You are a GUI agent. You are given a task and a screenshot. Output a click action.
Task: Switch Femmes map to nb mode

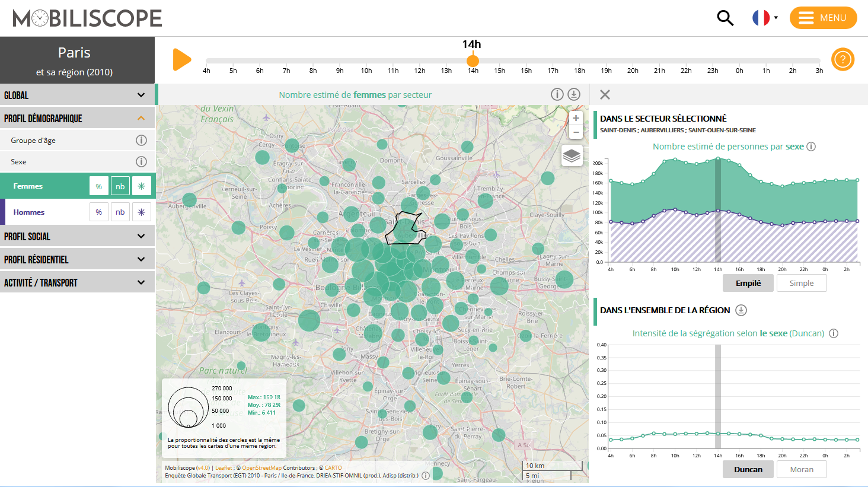[120, 186]
